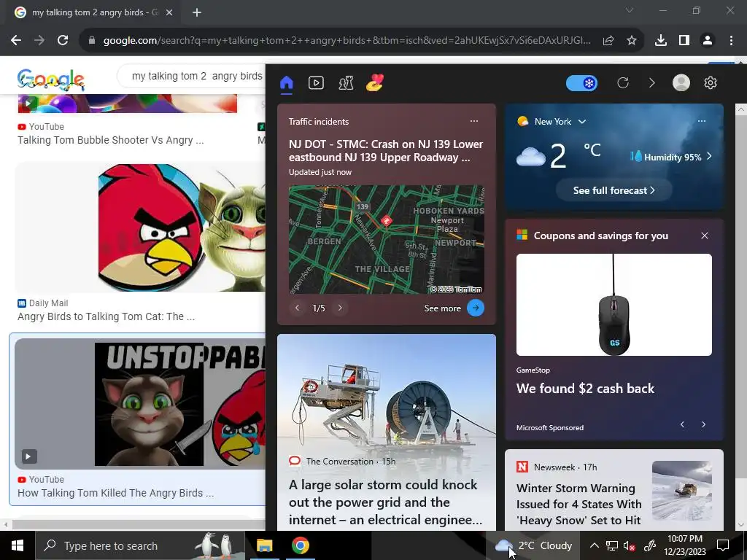Expand the New York location dropdown
The image size is (747, 560).
(x=581, y=122)
